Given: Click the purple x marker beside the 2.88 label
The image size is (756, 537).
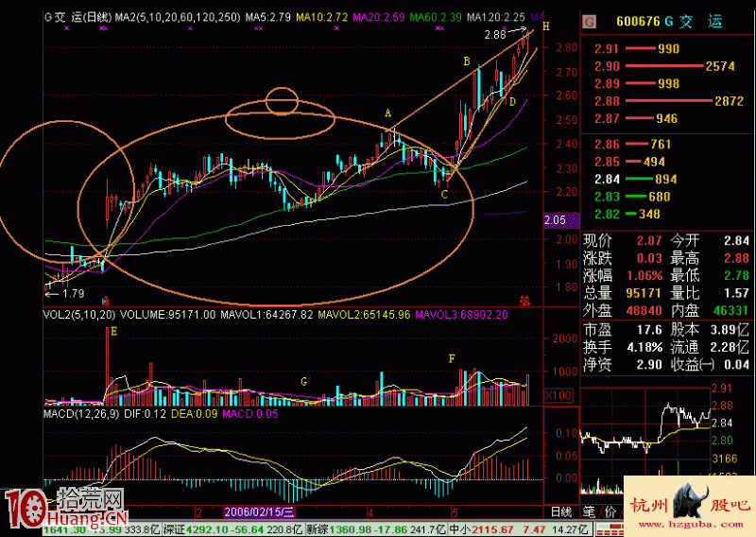Looking at the screenshot, I should coord(505,29).
